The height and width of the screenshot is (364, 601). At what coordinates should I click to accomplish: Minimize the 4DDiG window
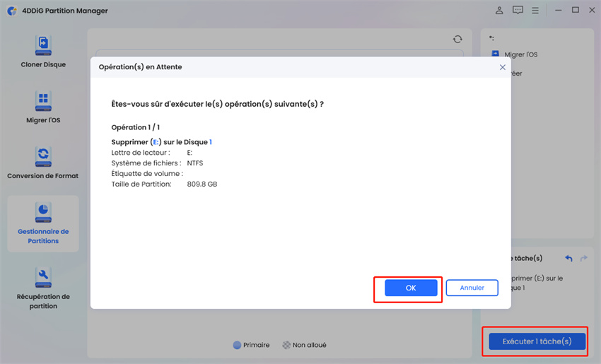click(x=558, y=11)
